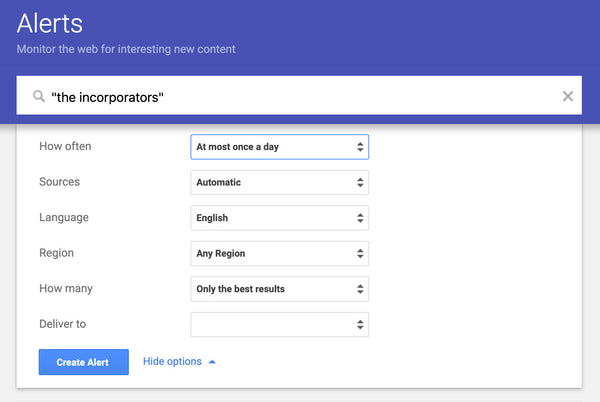Click the 'Deliver to' label
The height and width of the screenshot is (402, 600).
[x=64, y=324]
